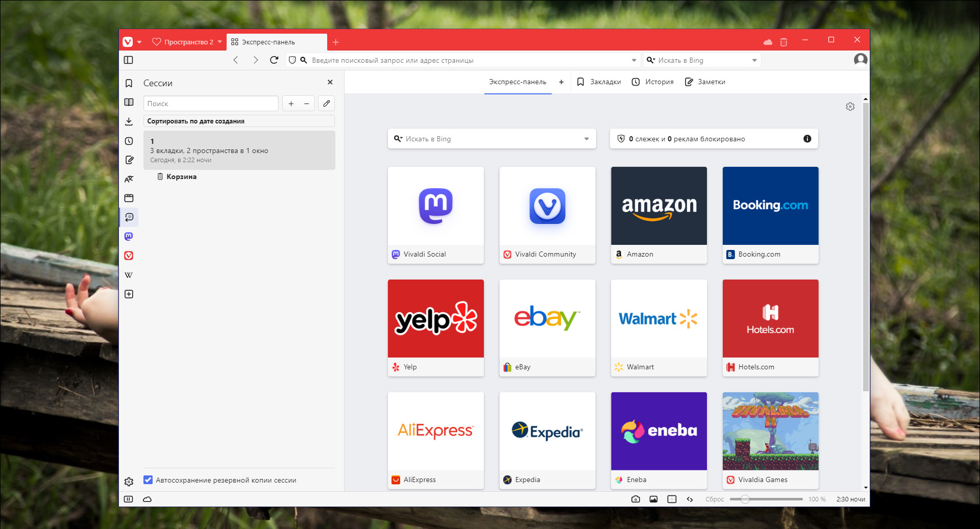Reload the page with the refresh icon
The width and height of the screenshot is (980, 529).
tap(274, 60)
